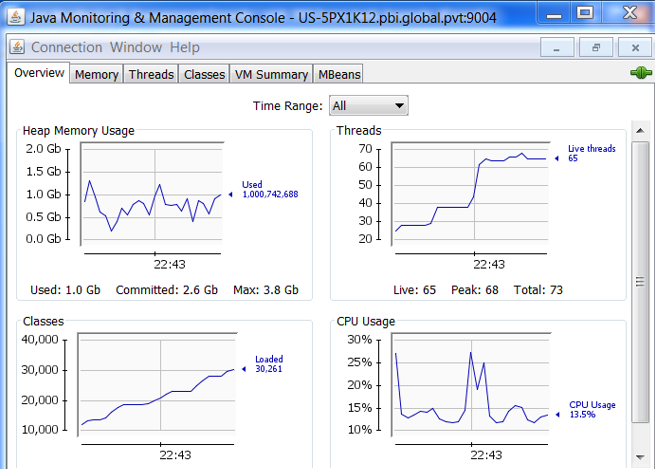Click inside the Heap Memory Usage chart
This screenshot has width=655, height=469.
(x=155, y=196)
